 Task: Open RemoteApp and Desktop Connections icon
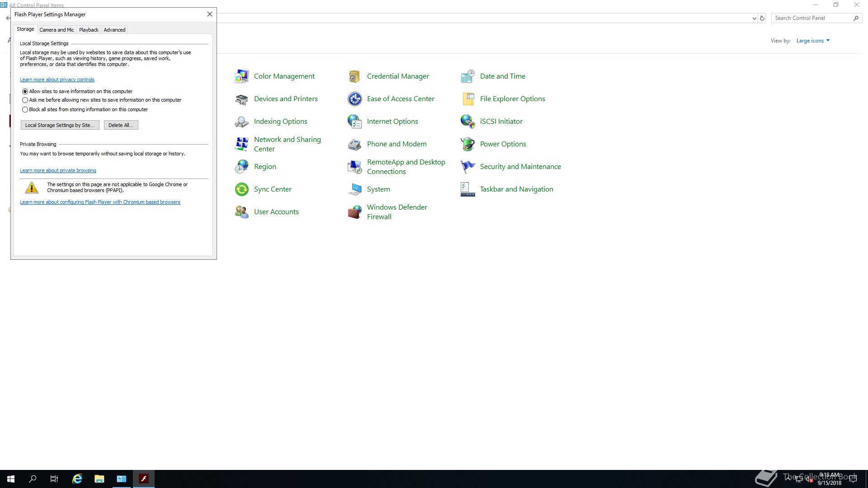pos(354,167)
